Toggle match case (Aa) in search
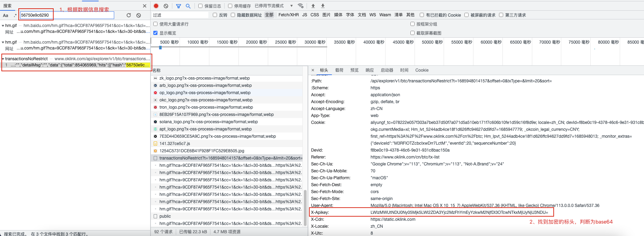This screenshot has width=644, height=236. click(6, 15)
